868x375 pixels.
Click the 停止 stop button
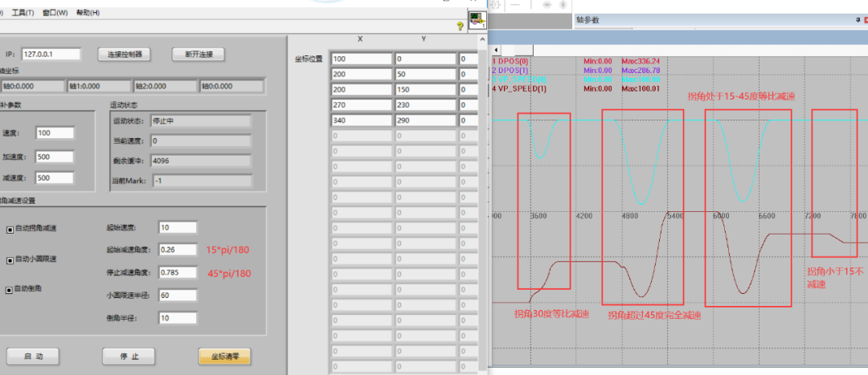pos(129,357)
